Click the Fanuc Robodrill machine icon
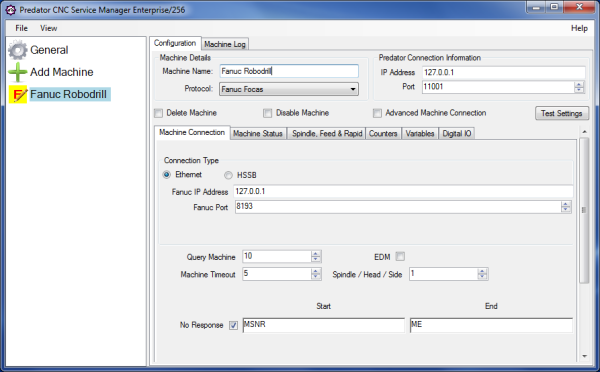This screenshot has height=372, width=600. [x=18, y=95]
